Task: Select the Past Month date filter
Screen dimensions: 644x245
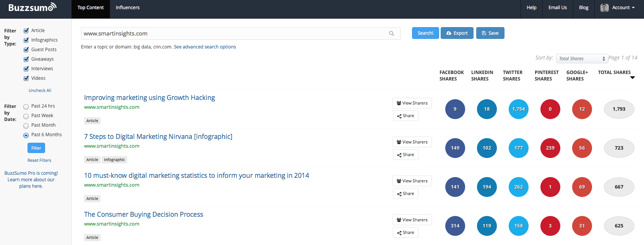Action: click(x=26, y=126)
